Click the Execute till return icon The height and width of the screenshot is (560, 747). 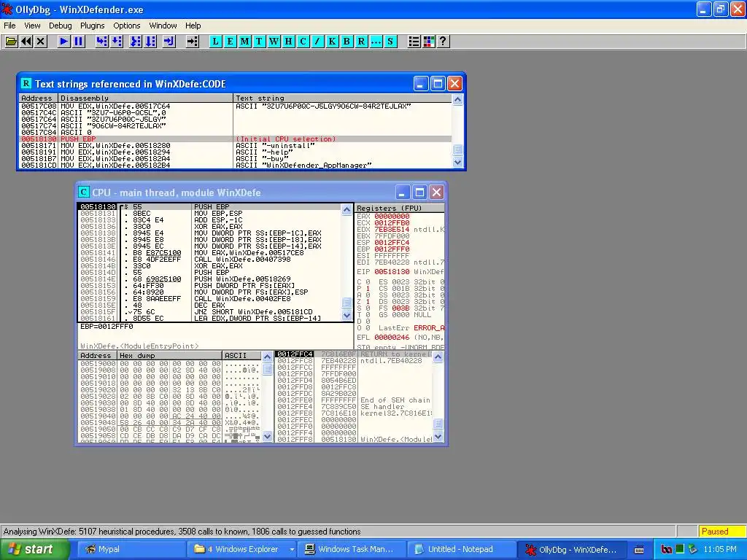(x=169, y=42)
